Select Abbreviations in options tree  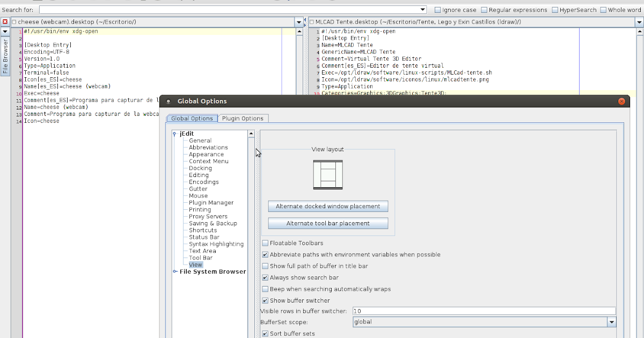pyautogui.click(x=208, y=148)
